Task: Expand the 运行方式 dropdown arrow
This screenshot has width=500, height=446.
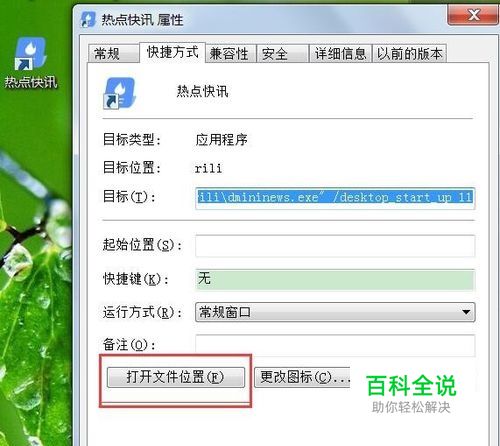Action: 466,312
